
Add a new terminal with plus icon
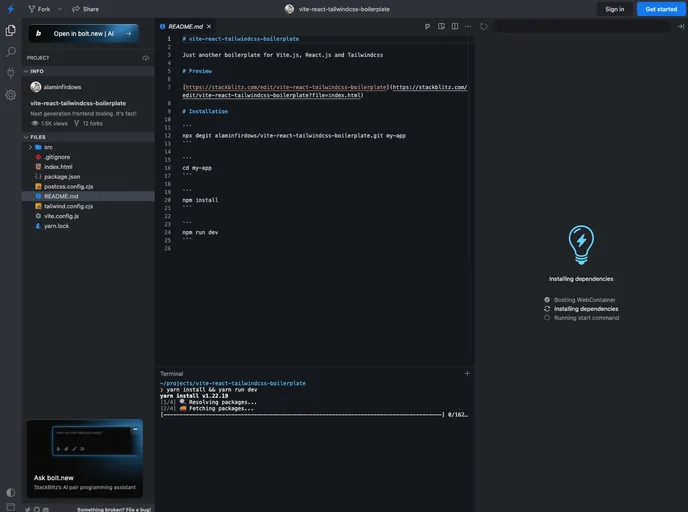click(467, 373)
